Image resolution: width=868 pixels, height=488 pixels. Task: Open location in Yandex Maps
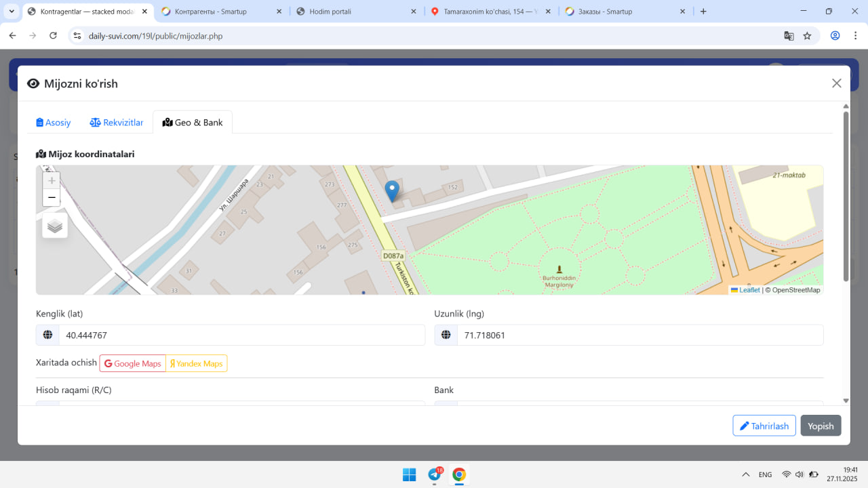click(197, 364)
